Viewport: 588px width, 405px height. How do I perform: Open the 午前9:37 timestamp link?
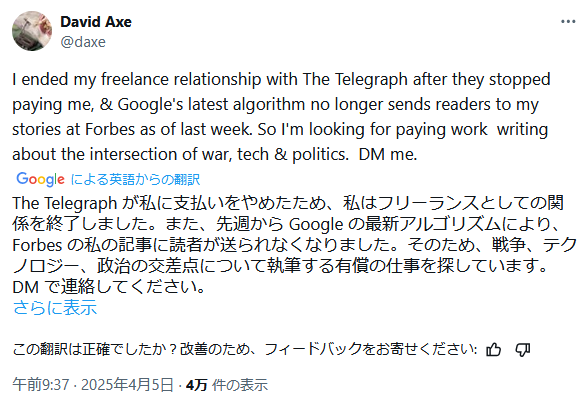click(41, 385)
